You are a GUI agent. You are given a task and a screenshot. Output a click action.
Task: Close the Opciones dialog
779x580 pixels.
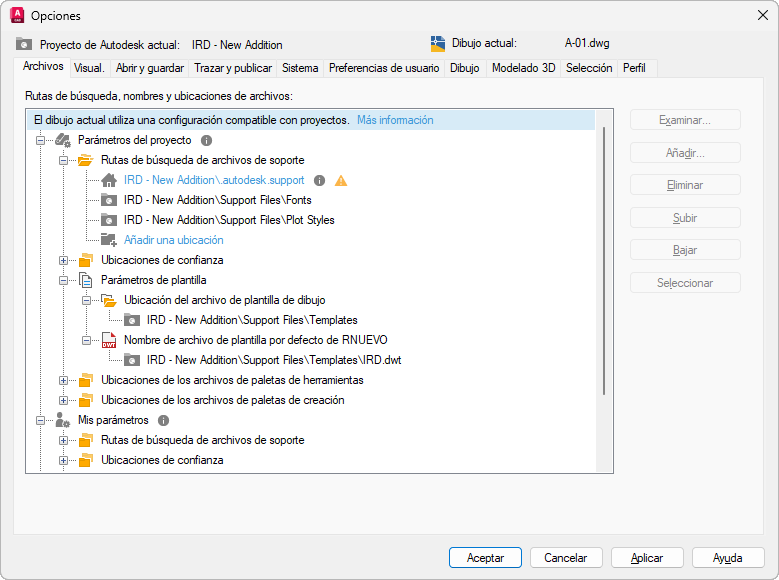click(763, 15)
